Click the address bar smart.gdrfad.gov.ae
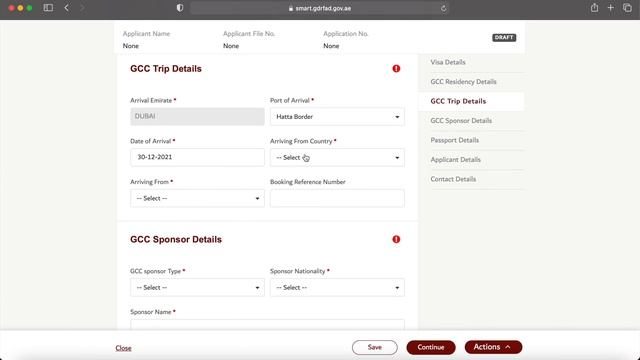 pyautogui.click(x=320, y=8)
